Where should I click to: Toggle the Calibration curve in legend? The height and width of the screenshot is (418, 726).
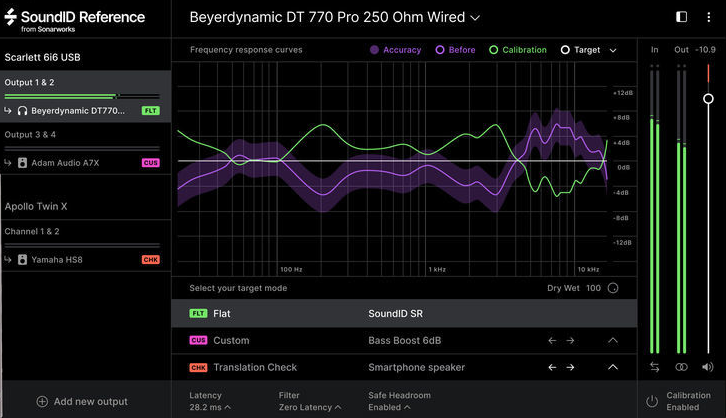[x=517, y=50]
